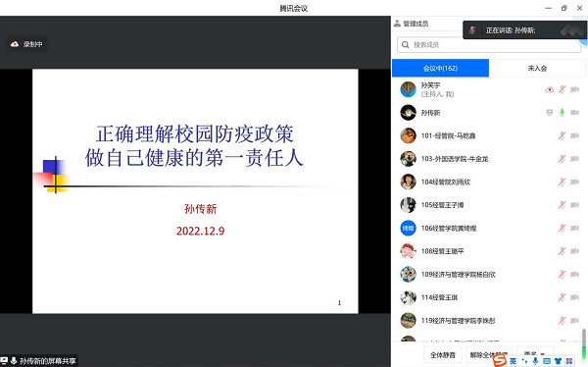Click 全体静音 button

click(443, 354)
